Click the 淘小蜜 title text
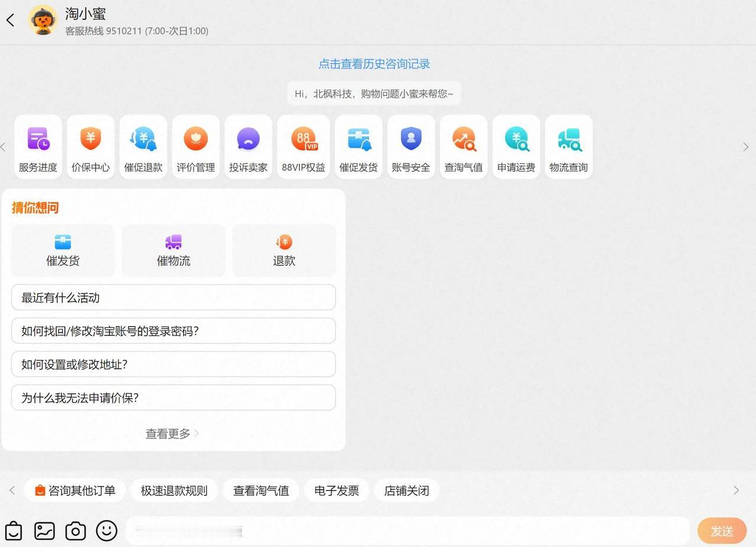 86,14
